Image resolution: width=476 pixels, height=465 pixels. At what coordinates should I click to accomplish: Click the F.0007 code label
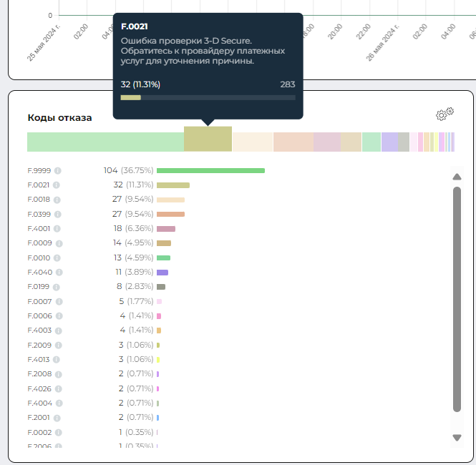tap(39, 301)
